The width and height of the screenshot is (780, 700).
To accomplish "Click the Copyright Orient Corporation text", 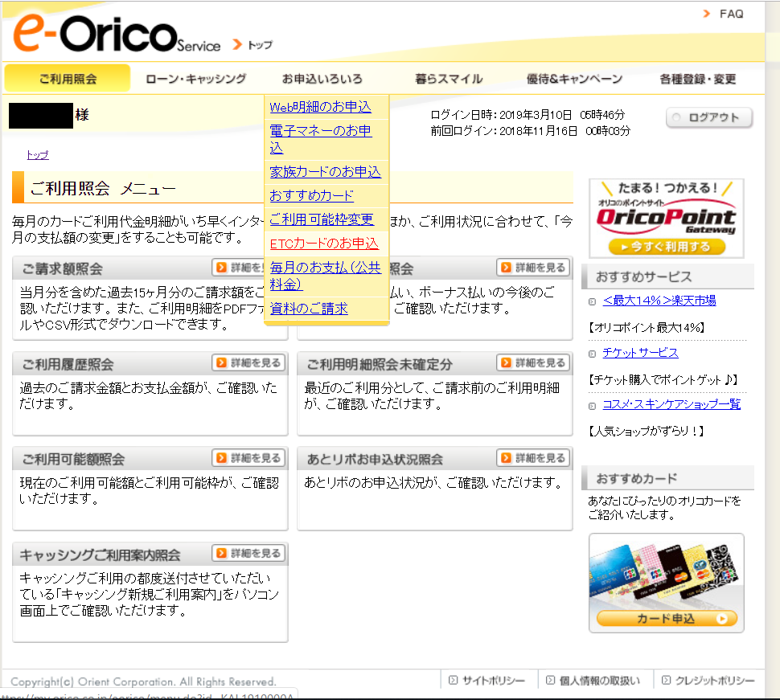I will tap(143, 682).
